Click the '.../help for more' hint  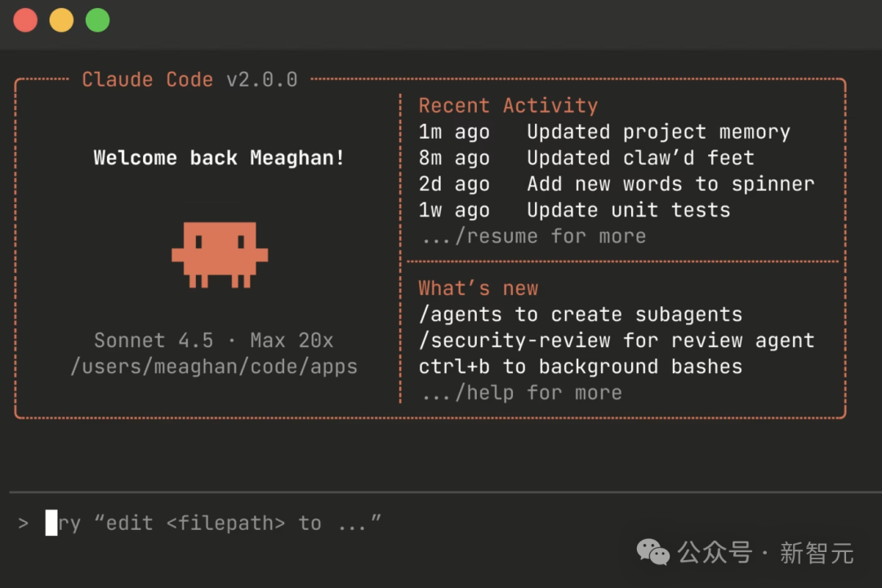click(x=521, y=393)
